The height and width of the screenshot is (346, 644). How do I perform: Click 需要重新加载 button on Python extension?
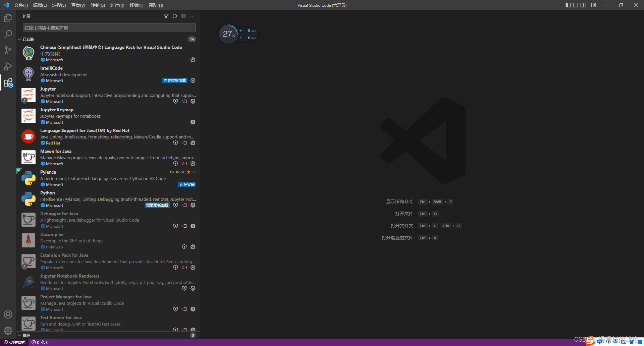coord(157,205)
